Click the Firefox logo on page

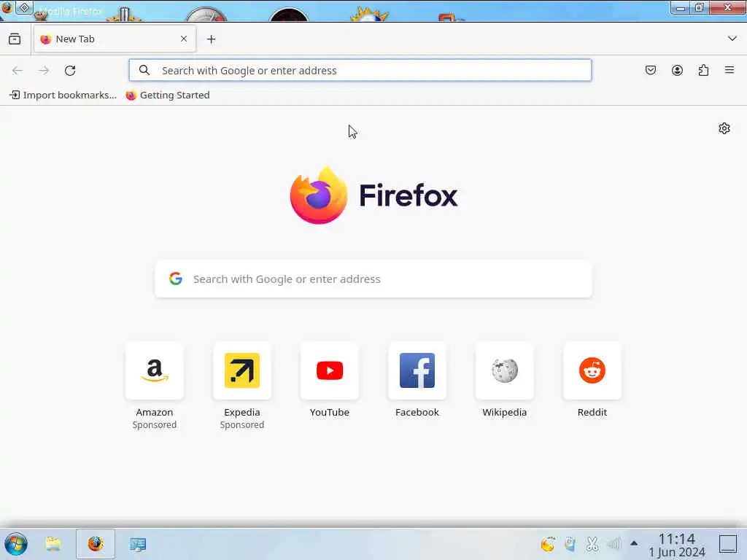coord(373,195)
